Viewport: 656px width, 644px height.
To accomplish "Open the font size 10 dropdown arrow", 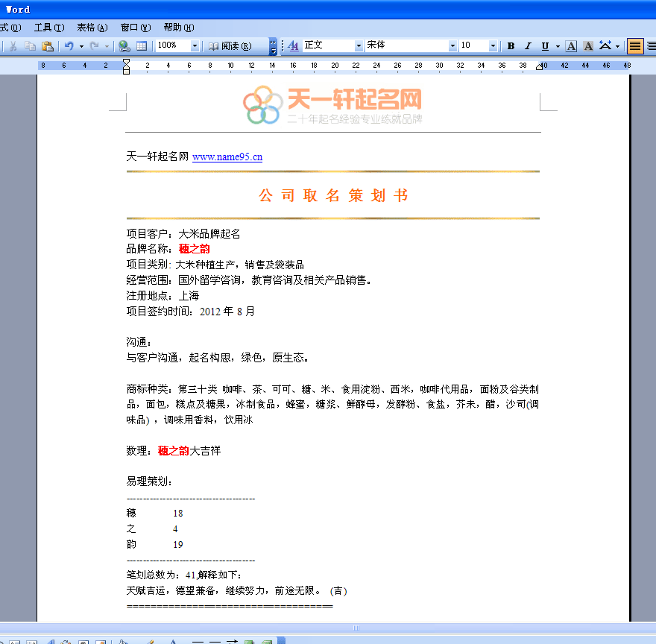I will pyautogui.click(x=493, y=45).
